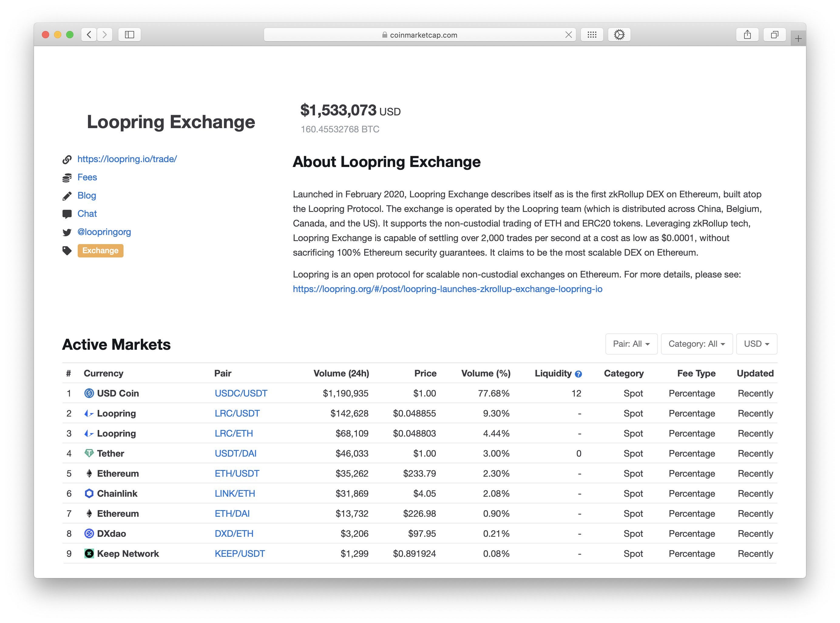Click the Volume (24h) column header

[x=341, y=373]
